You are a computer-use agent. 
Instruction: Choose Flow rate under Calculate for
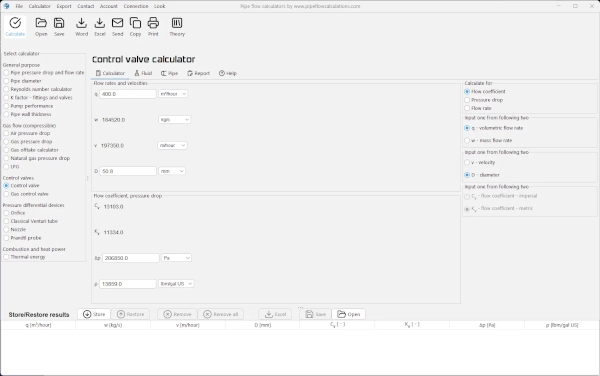click(478, 108)
